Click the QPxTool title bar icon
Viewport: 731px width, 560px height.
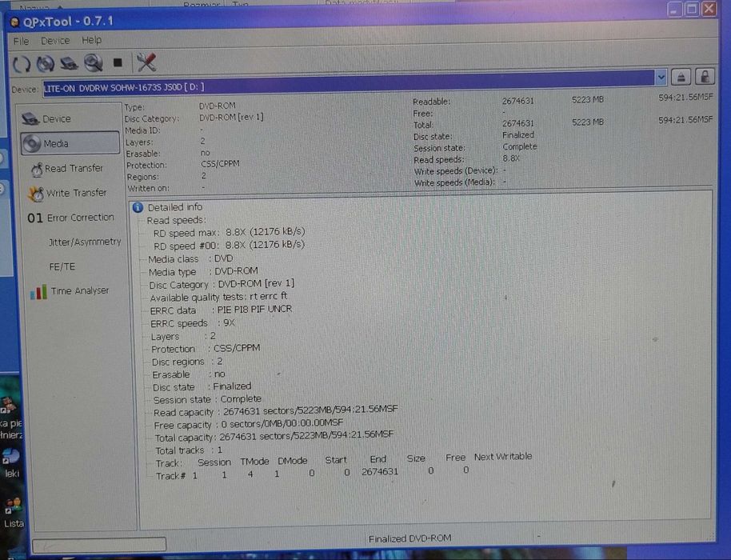[x=15, y=22]
